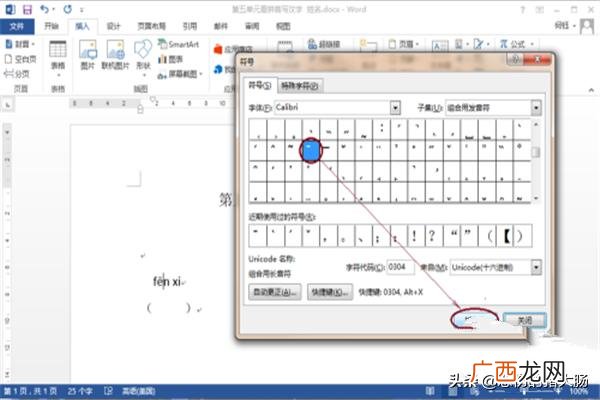
Task: Click the proofing check icon in status bar
Action: click(108, 391)
